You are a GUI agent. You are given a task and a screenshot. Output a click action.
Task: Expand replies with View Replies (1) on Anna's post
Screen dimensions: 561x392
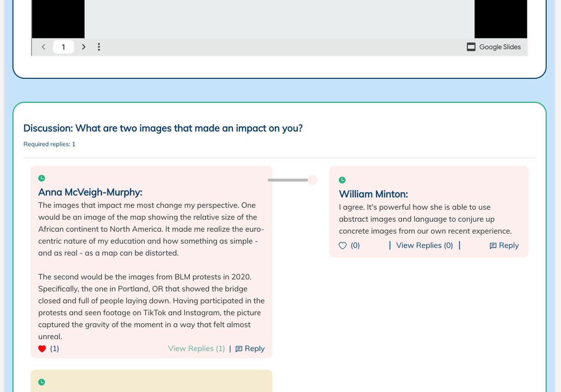coord(196,348)
